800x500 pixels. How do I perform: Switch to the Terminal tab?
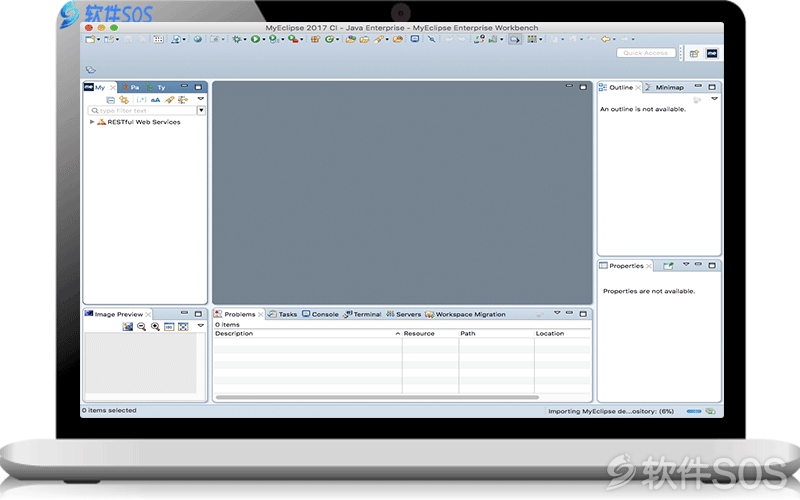(362, 314)
